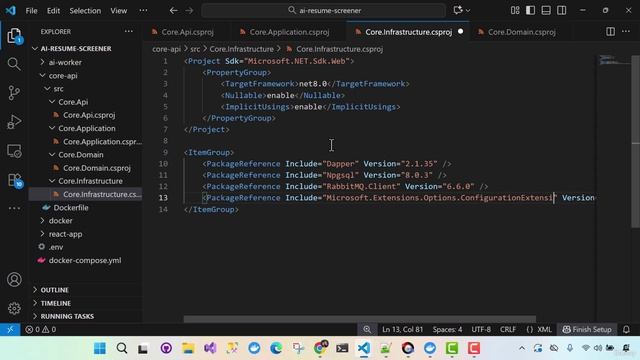Open docker-compose.yml in the Explorer
The image size is (640, 360).
(85, 260)
